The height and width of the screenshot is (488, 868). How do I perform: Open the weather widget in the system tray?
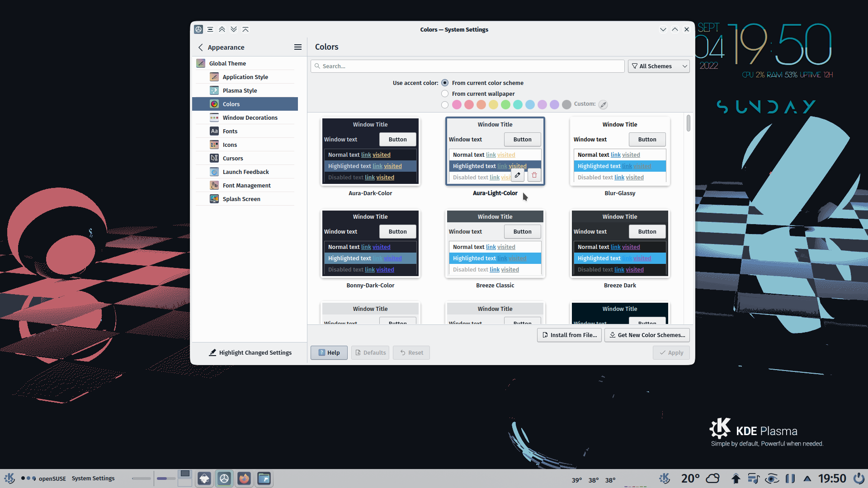700,478
